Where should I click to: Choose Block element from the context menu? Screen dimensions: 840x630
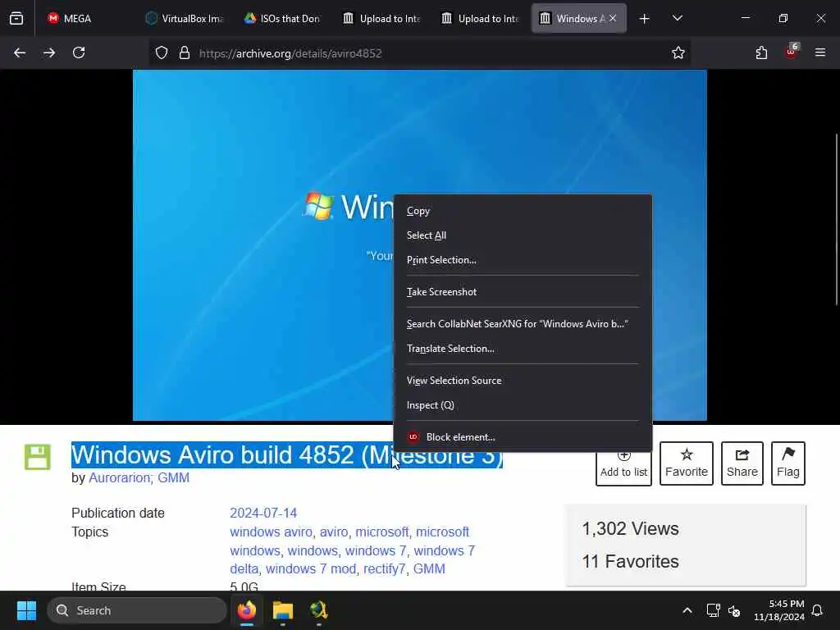tap(523, 437)
